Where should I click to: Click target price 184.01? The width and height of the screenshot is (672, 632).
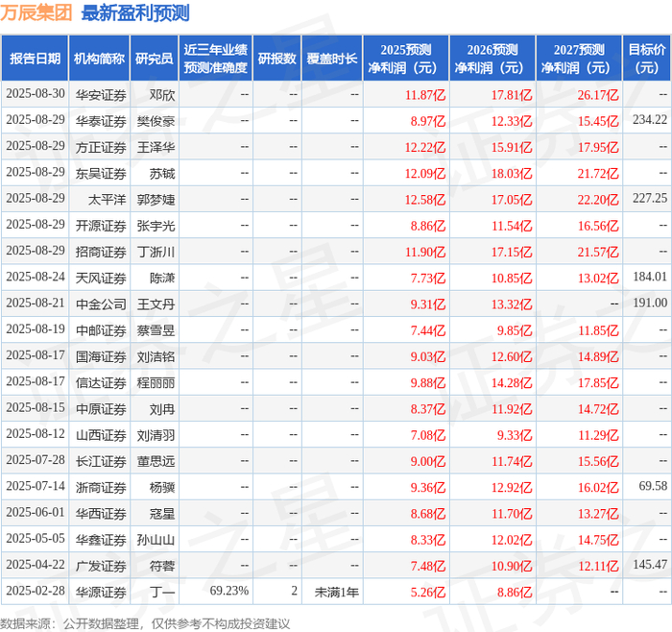click(650, 277)
